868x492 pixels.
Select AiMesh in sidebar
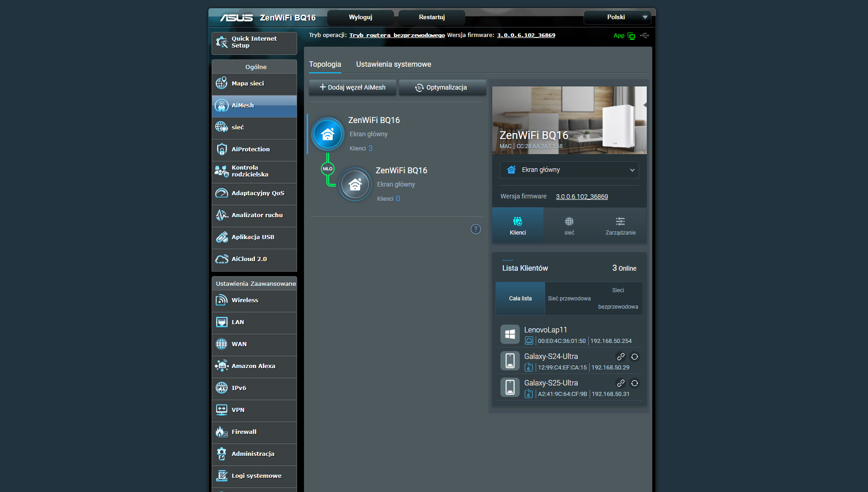coord(254,106)
